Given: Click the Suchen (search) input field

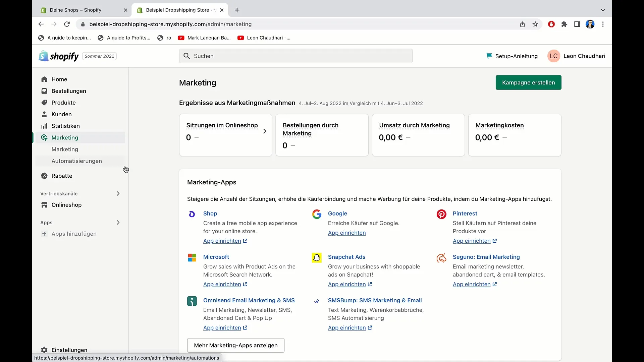Looking at the screenshot, I should 296,56.
